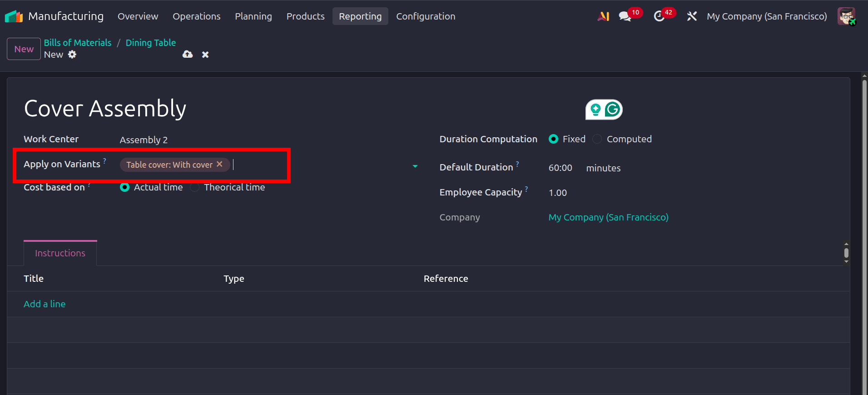Open the messages chat icon
Screen dimensions: 868x395
(x=625, y=16)
